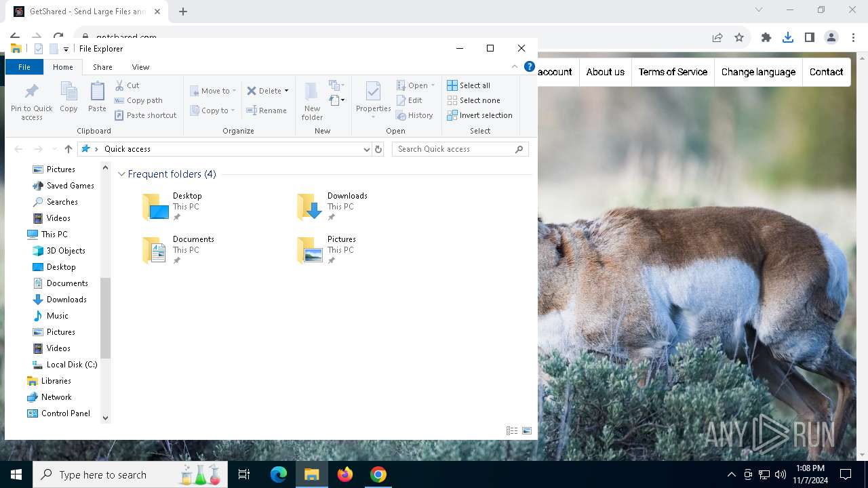Bookmark this page star icon in Chrome
The image size is (868, 488).
click(x=739, y=37)
